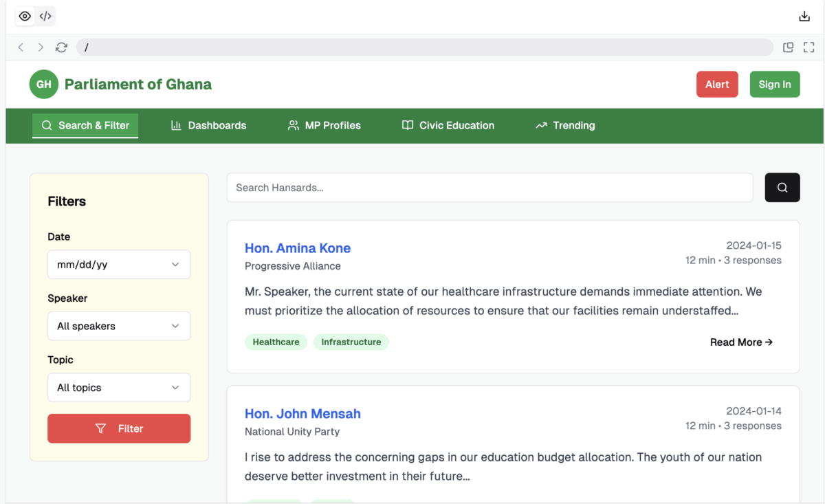Viewport: 825px width, 504px height.
Task: Focus the Search Hansards input field
Action: 490,188
